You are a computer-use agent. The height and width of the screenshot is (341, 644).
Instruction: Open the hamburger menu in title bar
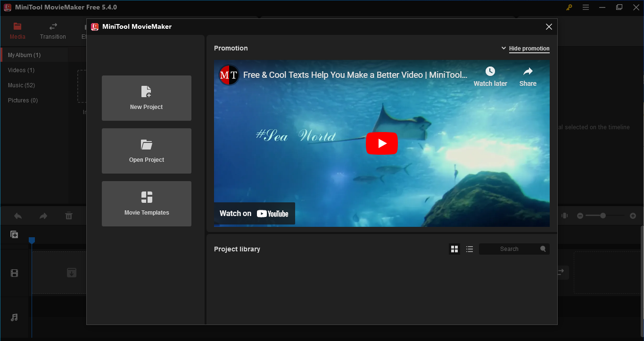click(586, 8)
